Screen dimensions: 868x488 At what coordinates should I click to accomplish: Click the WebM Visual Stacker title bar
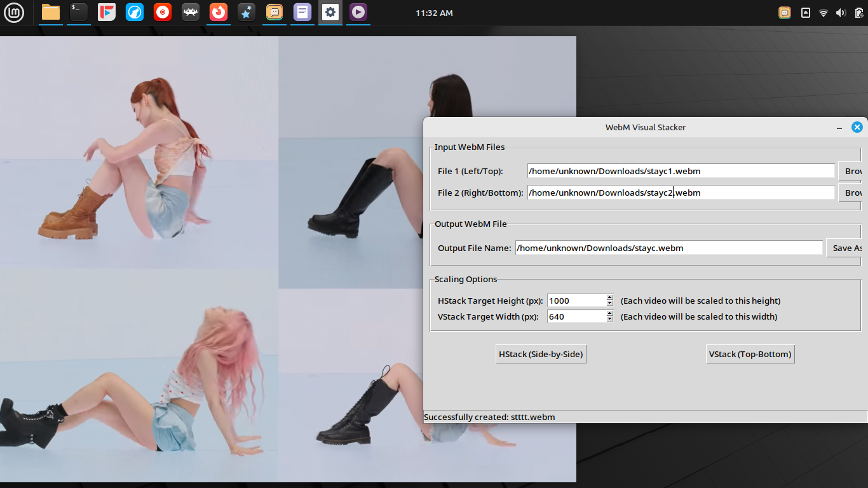[646, 127]
